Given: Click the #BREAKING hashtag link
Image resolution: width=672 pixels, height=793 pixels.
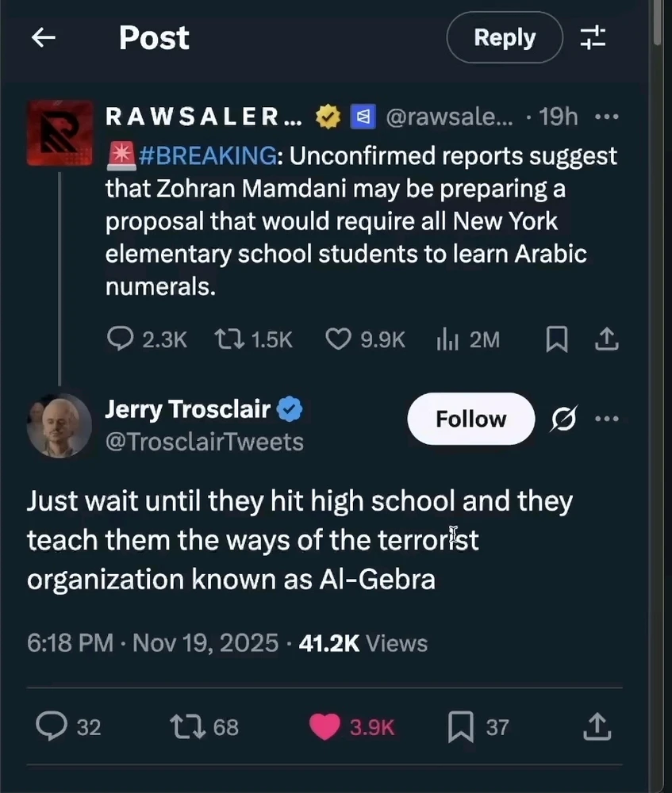Looking at the screenshot, I should click(209, 155).
